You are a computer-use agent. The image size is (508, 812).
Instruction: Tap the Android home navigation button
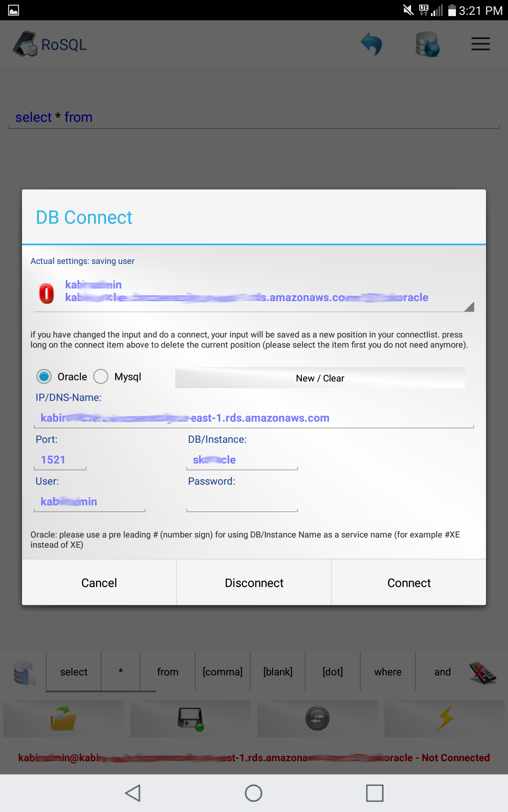tap(254, 793)
